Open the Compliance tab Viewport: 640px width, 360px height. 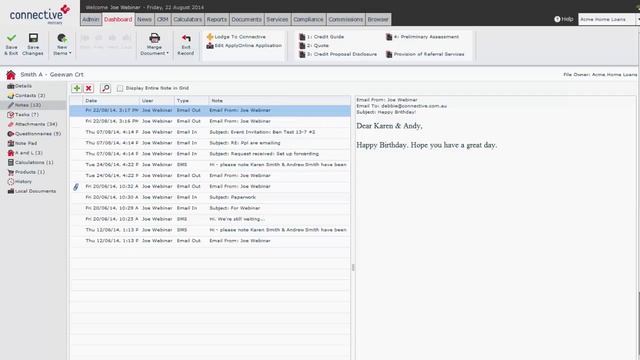[x=308, y=19]
